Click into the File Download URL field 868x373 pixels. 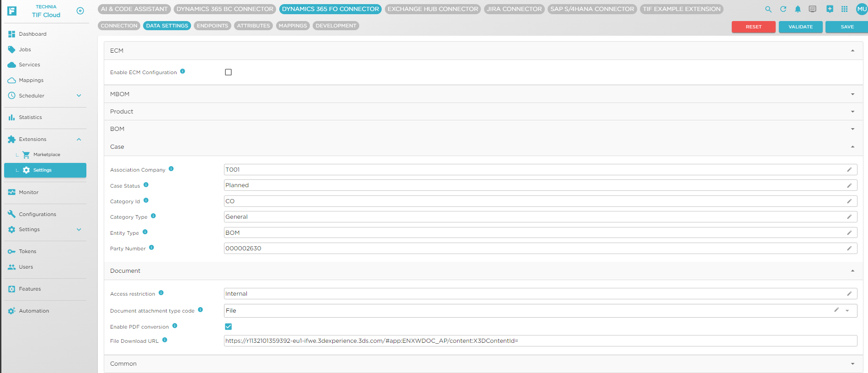point(539,341)
